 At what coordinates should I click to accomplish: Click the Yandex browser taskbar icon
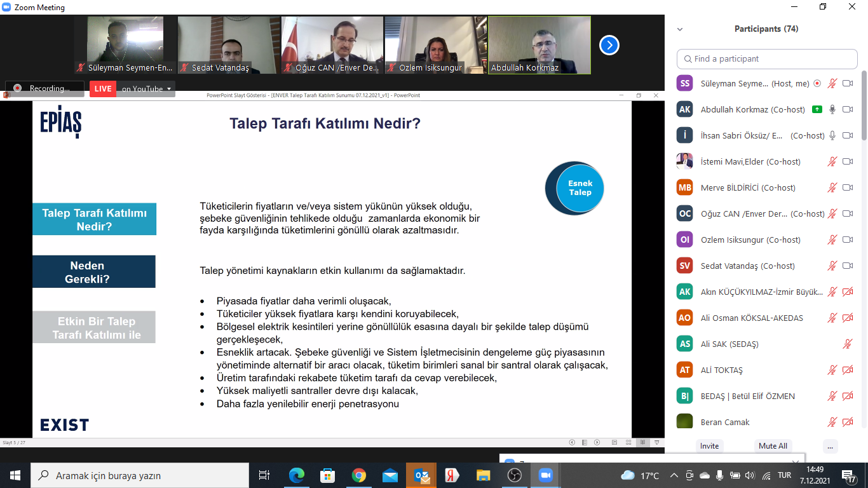(x=452, y=475)
